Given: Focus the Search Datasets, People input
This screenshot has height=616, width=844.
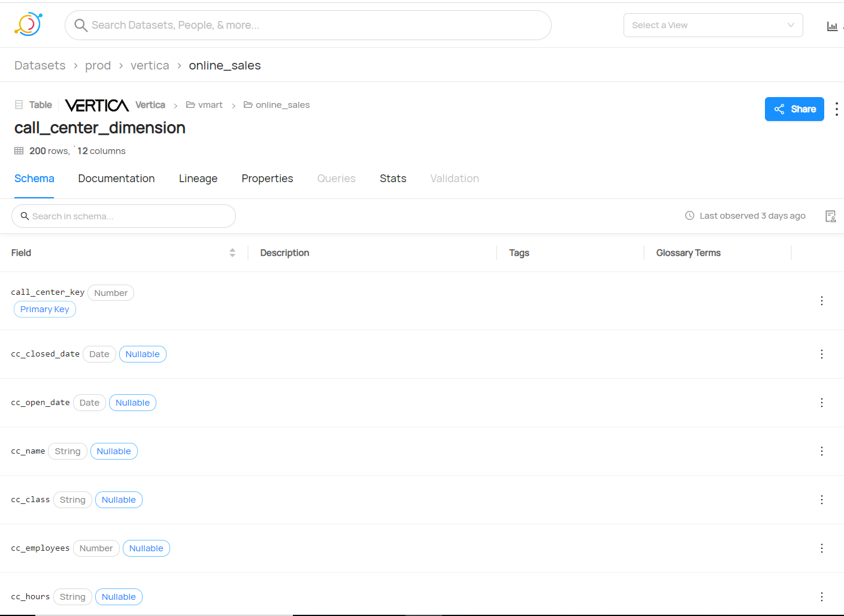Looking at the screenshot, I should 308,25.
